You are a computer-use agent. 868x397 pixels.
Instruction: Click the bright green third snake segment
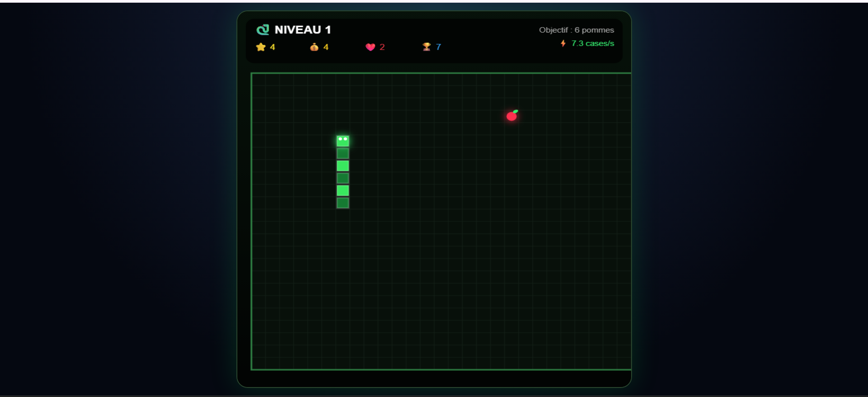(343, 166)
